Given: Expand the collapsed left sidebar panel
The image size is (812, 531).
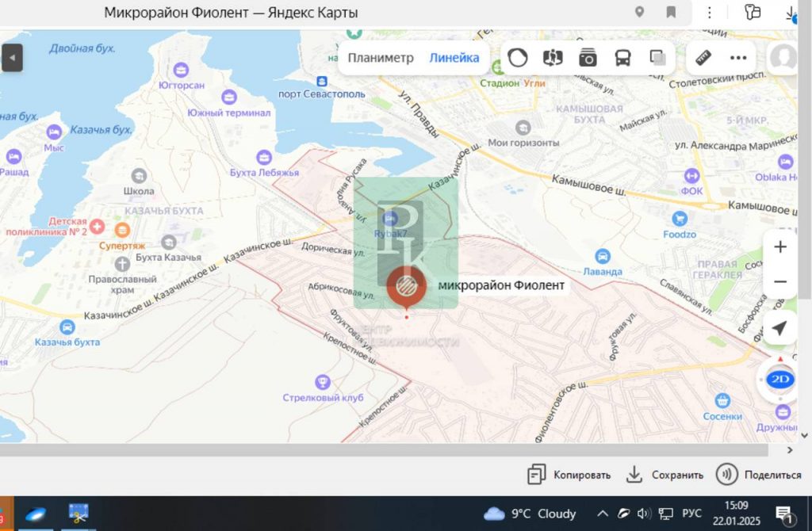Looking at the screenshot, I should click(x=12, y=58).
